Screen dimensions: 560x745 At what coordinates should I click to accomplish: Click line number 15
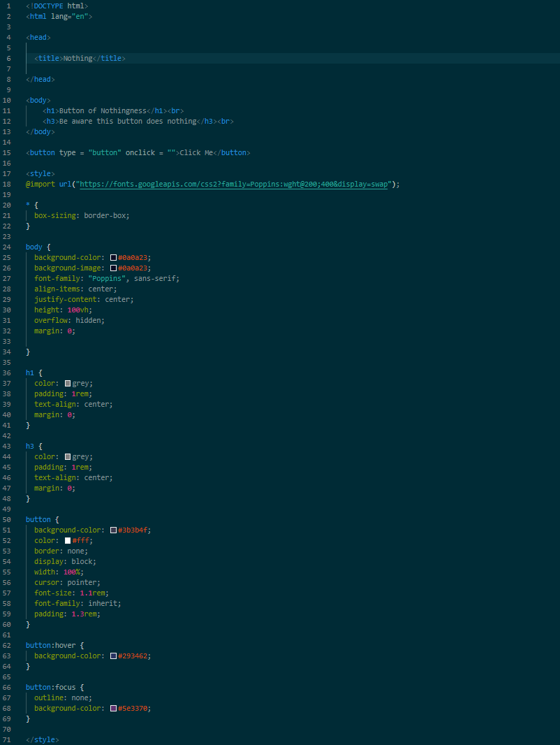point(7,152)
